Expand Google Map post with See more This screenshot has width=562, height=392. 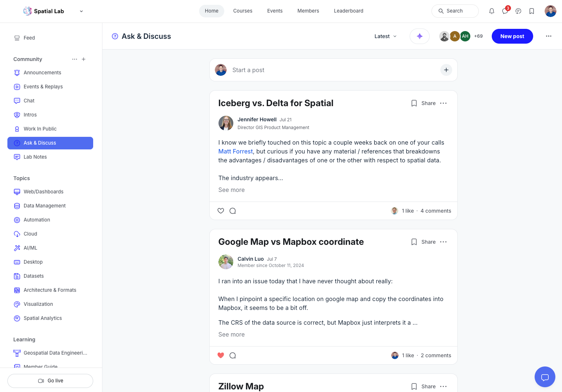pyautogui.click(x=231, y=334)
